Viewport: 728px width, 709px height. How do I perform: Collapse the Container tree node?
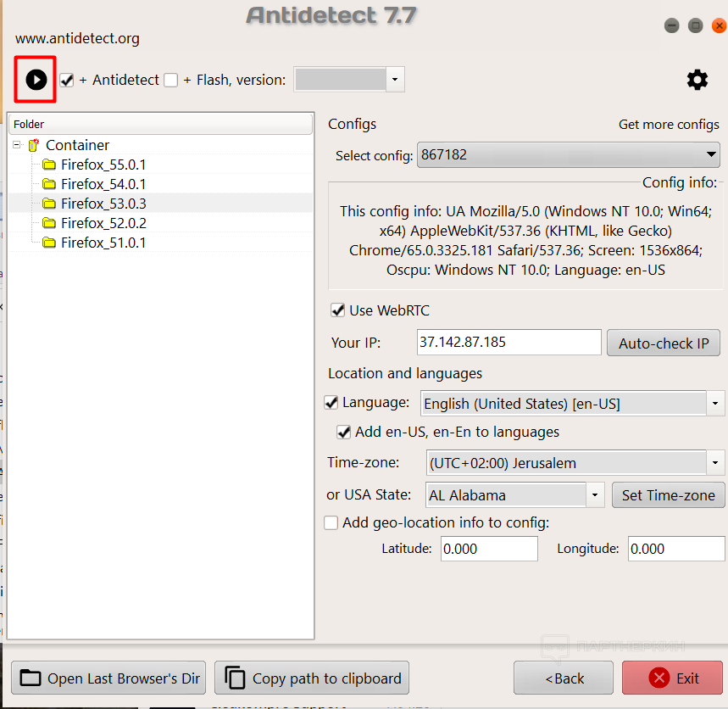click(17, 145)
